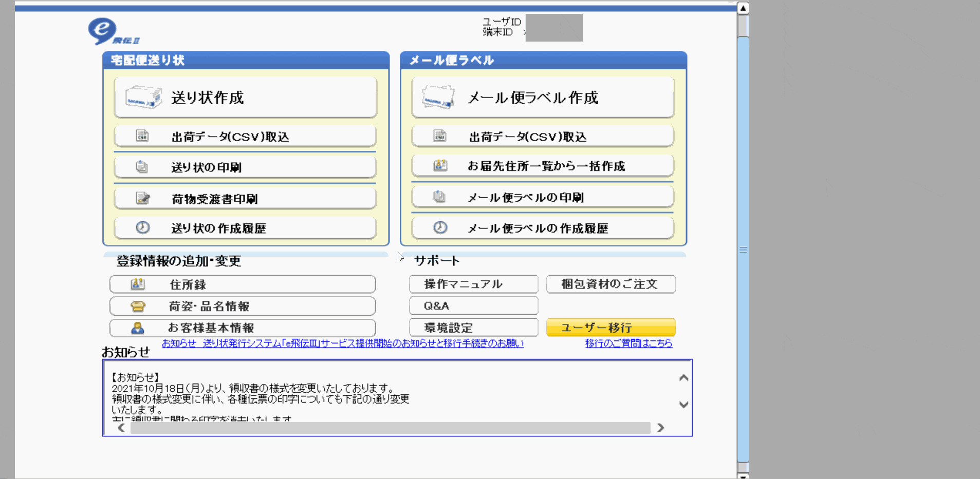Follow the 移行のご質問はこちら link
The height and width of the screenshot is (479, 980).
pos(628,343)
